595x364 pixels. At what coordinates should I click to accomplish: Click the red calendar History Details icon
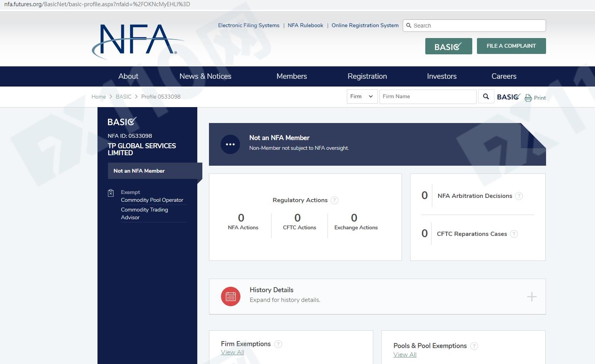[x=231, y=296]
